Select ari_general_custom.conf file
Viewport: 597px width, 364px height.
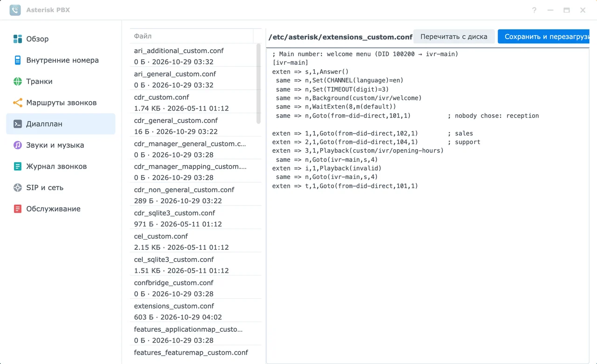pos(195,79)
